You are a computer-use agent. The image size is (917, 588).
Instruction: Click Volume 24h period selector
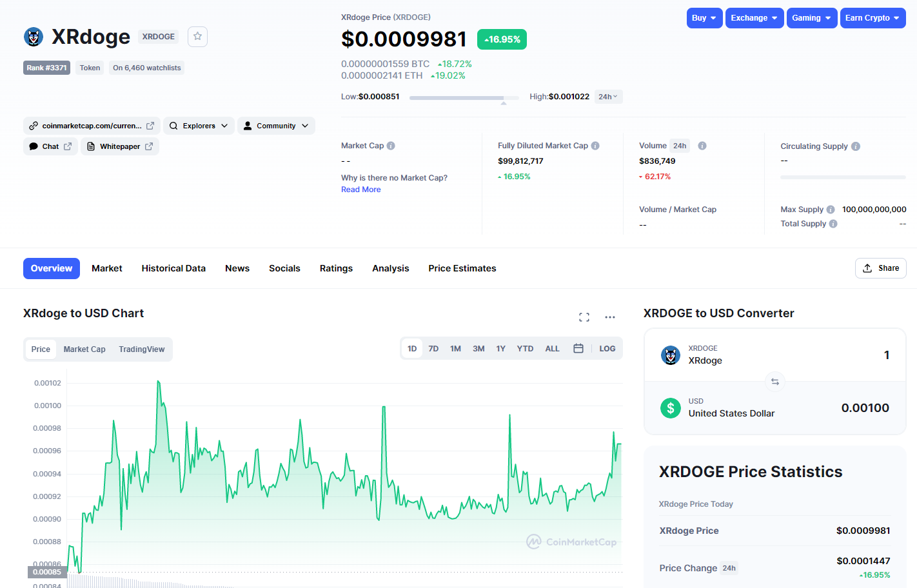(x=680, y=146)
